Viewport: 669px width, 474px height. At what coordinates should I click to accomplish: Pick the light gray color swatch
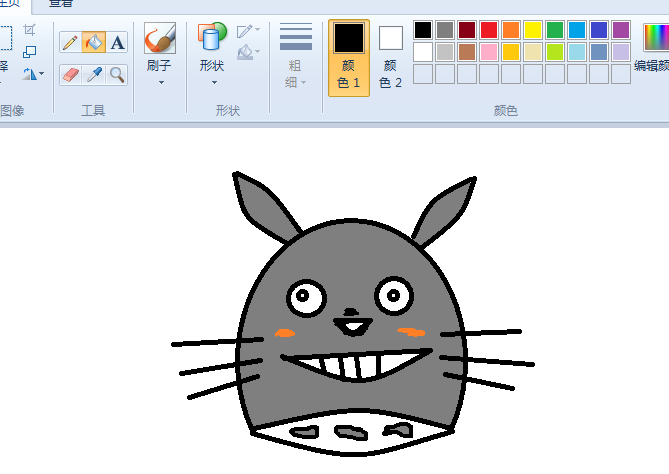[x=445, y=52]
